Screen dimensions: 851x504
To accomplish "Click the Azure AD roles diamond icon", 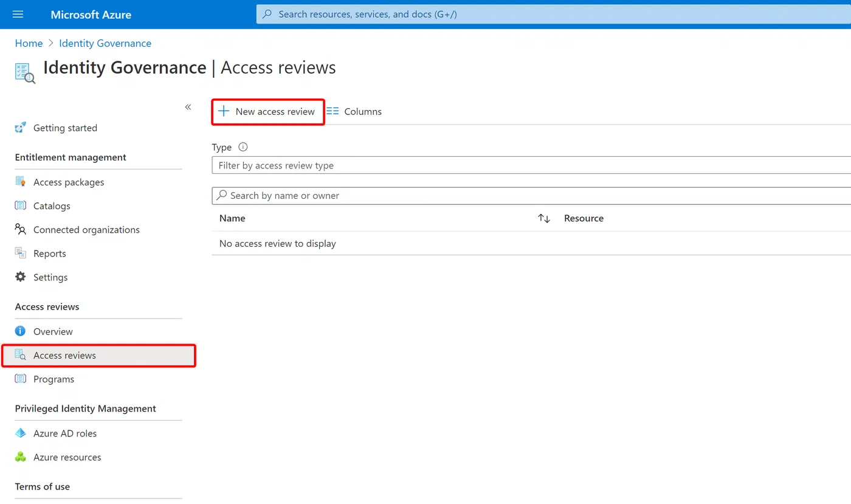I will point(21,433).
